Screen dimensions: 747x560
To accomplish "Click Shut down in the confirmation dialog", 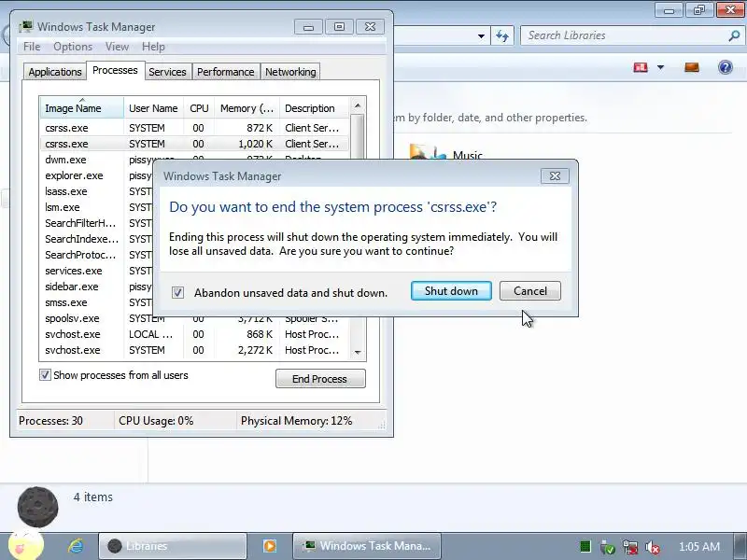I will [x=451, y=291].
